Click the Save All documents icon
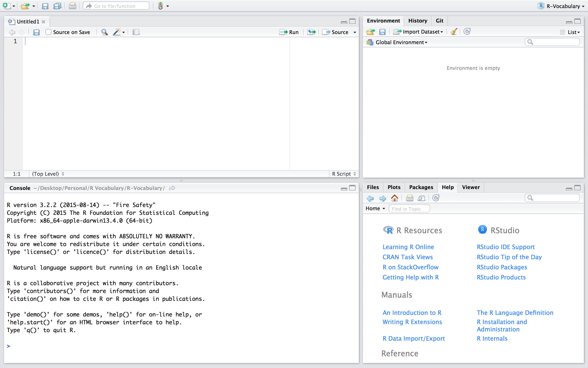 click(57, 6)
